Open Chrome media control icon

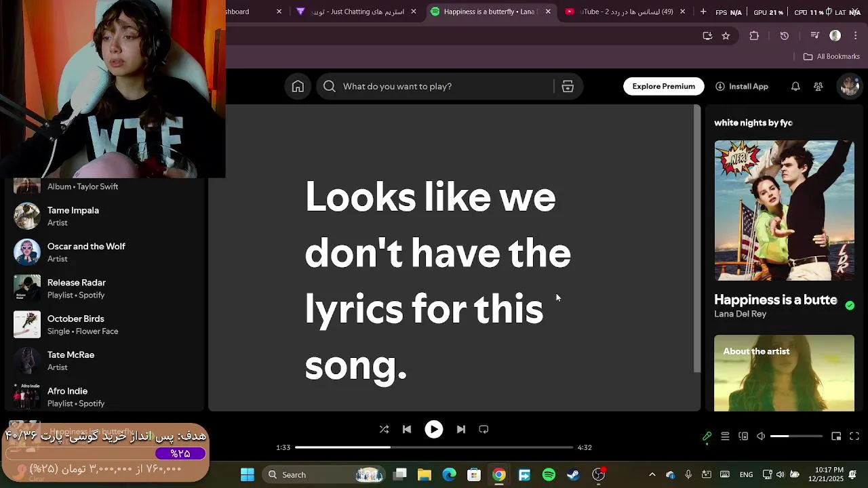click(815, 36)
